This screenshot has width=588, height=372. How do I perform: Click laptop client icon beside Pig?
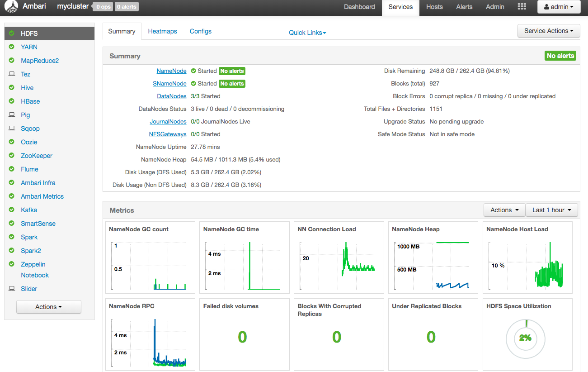[11, 115]
